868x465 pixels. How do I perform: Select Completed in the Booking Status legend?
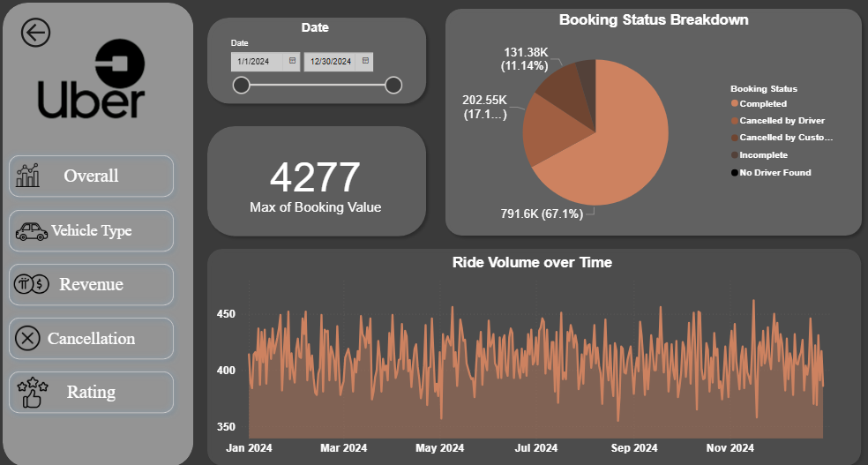pos(763,104)
